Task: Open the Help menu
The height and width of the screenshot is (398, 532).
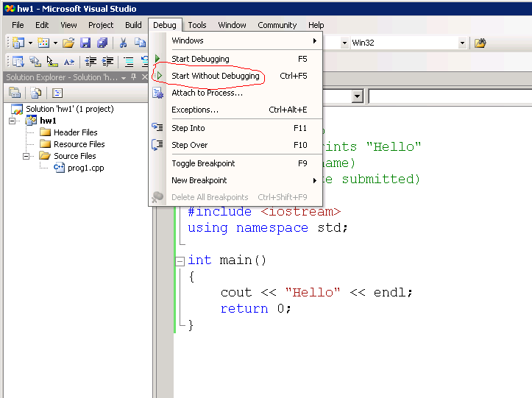Action: point(316,25)
